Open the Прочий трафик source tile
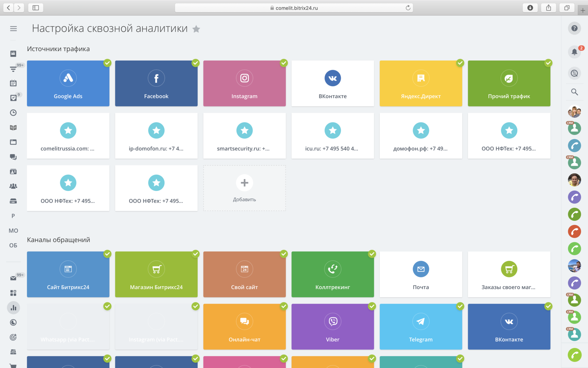588x368 pixels. 509,83
